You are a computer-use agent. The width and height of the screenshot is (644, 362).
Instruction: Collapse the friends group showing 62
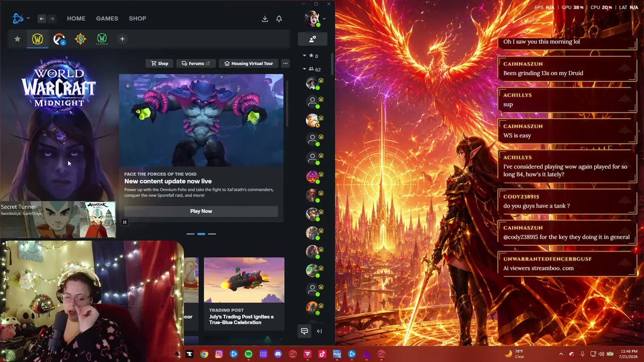coord(304,69)
